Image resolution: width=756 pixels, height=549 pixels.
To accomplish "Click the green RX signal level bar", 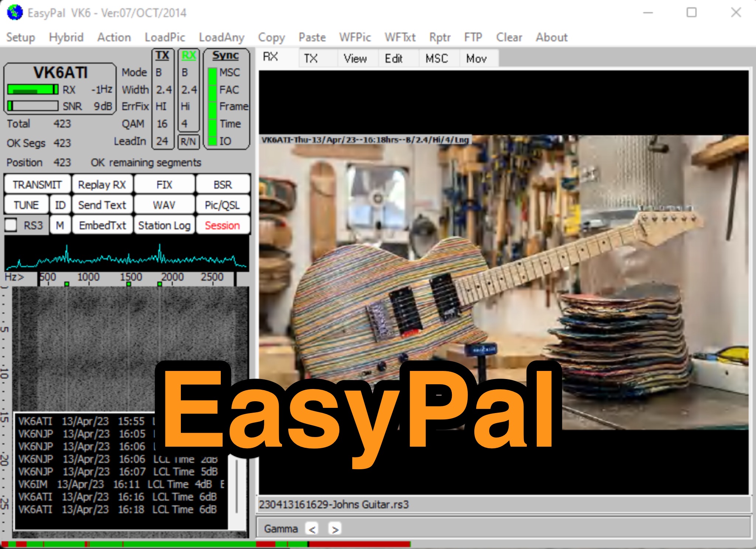I will coord(33,89).
